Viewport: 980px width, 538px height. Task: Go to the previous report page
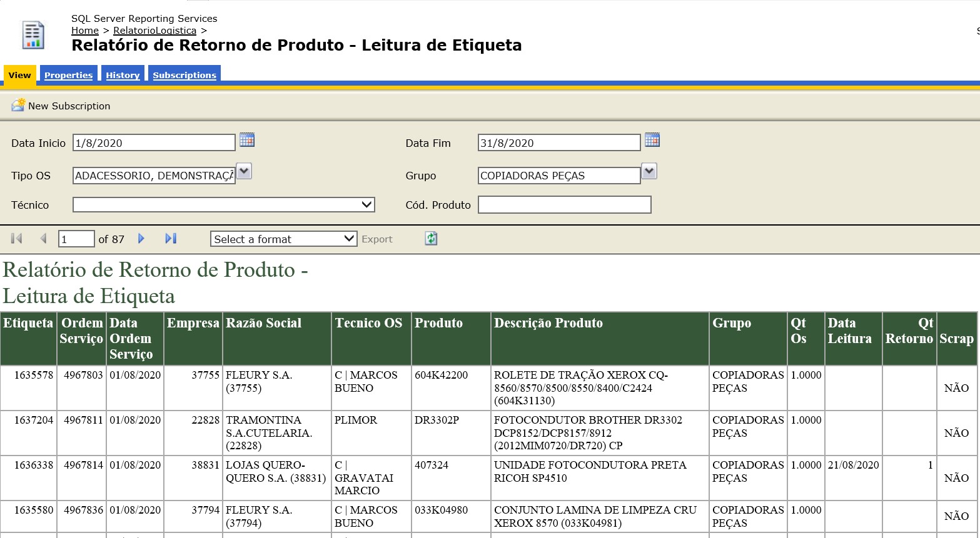(x=43, y=238)
